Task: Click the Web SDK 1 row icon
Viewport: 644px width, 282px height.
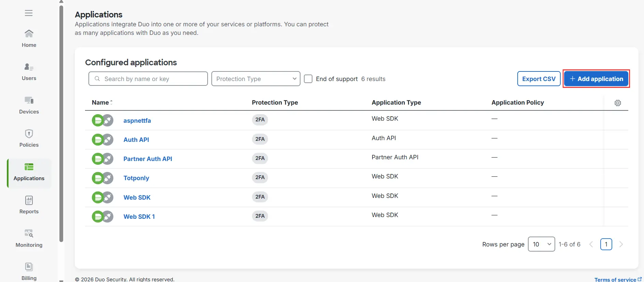Action: 102,216
